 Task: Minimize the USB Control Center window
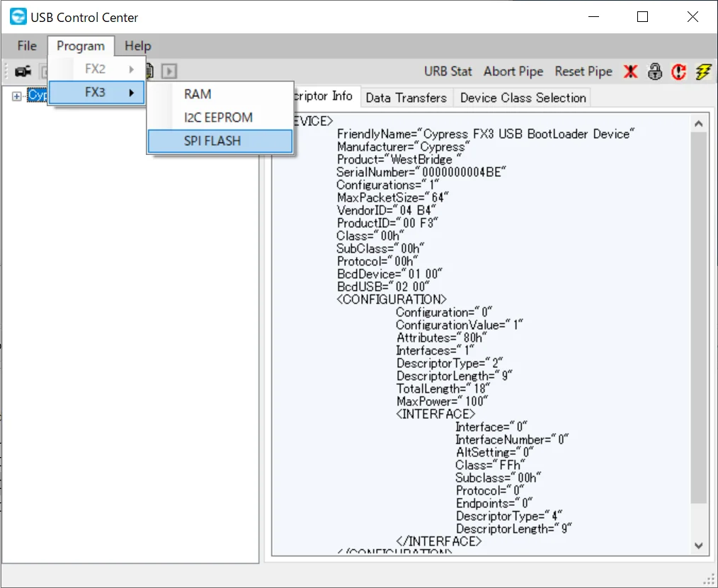pyautogui.click(x=594, y=17)
